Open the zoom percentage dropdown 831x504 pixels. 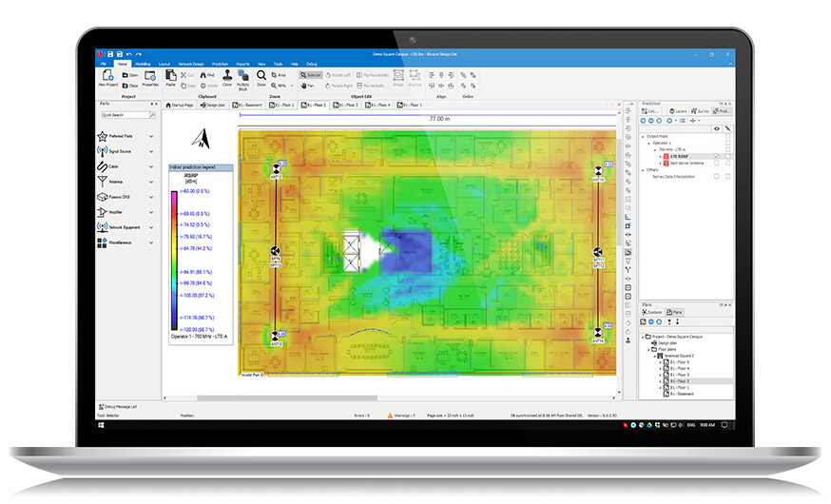click(292, 86)
